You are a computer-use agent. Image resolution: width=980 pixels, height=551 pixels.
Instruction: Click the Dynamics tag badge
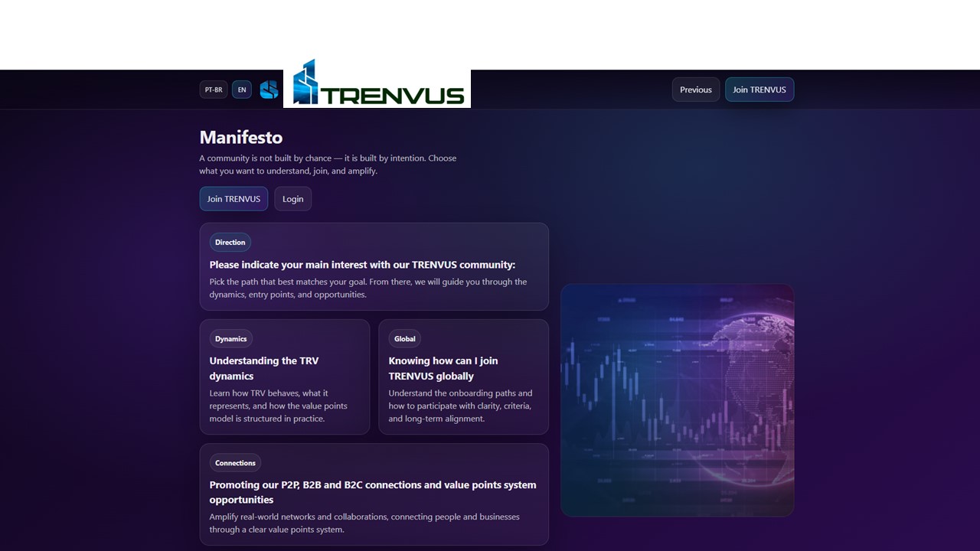pyautogui.click(x=231, y=339)
